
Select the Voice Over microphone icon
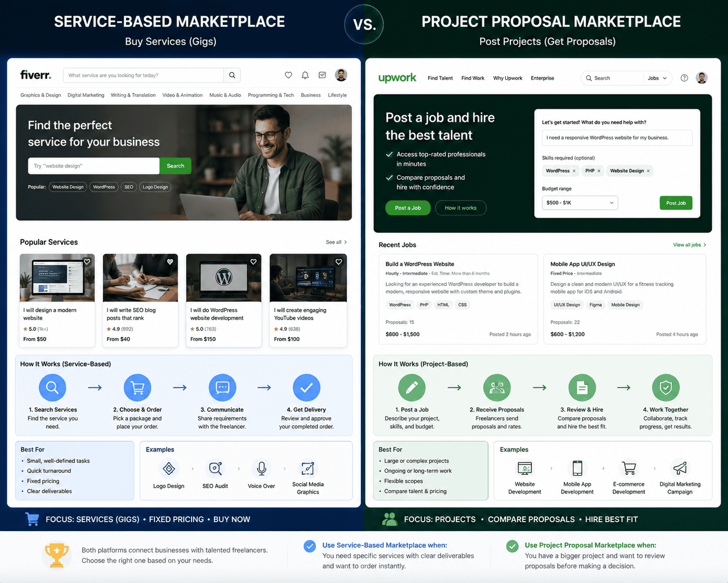pyautogui.click(x=262, y=469)
